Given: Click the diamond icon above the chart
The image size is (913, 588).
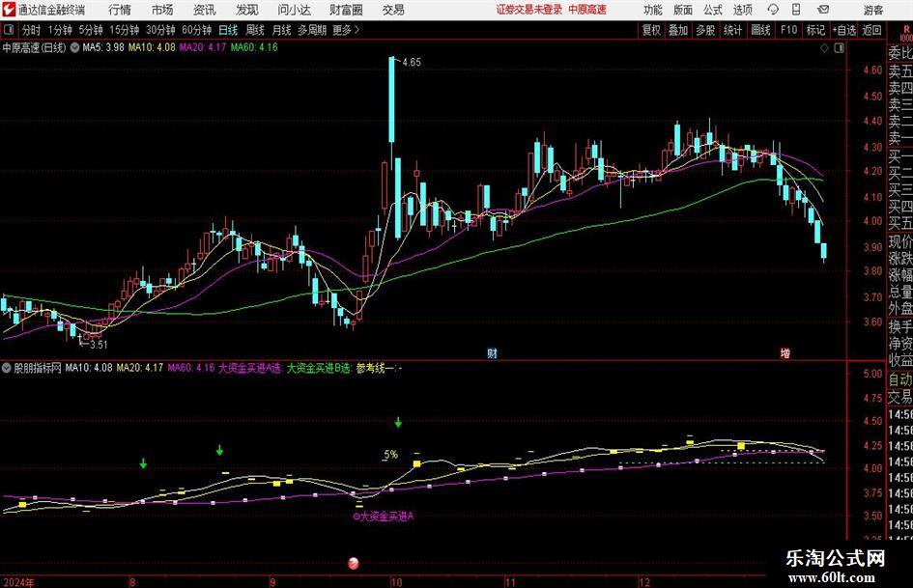Looking at the screenshot, I should pos(824,48).
